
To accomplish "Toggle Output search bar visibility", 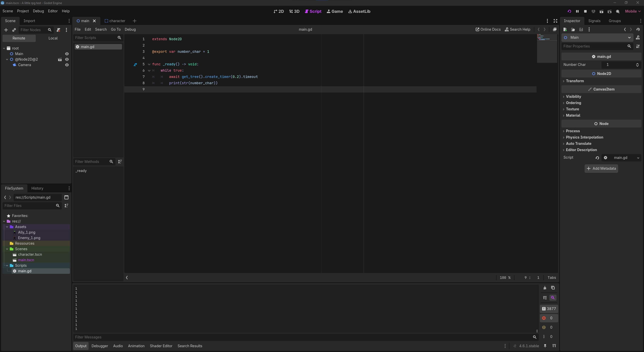I will 553,298.
